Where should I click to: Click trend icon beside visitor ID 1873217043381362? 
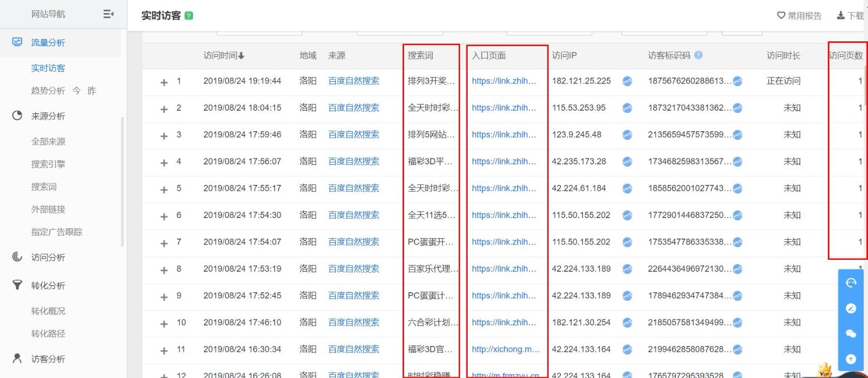(737, 108)
